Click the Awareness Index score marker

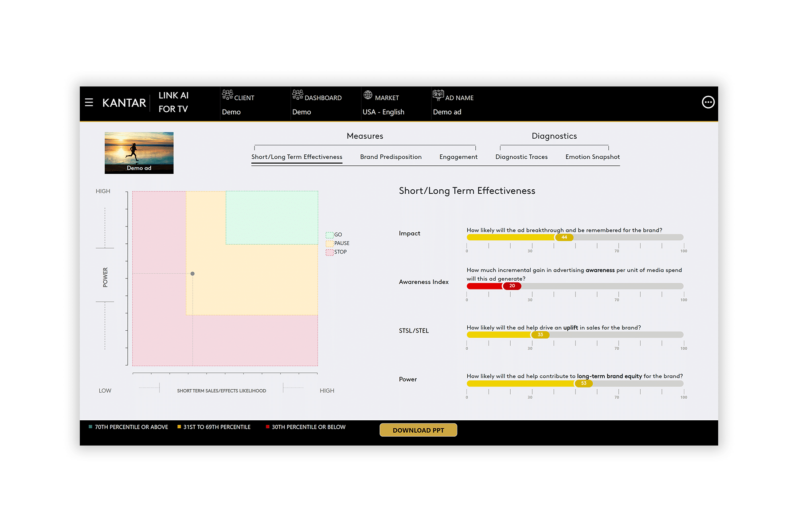point(512,286)
